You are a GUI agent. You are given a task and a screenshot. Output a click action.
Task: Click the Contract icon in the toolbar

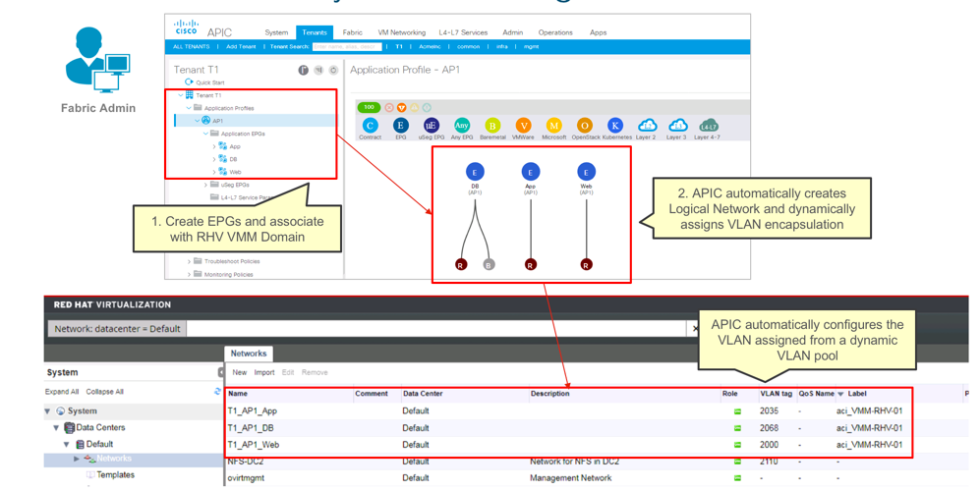(370, 126)
